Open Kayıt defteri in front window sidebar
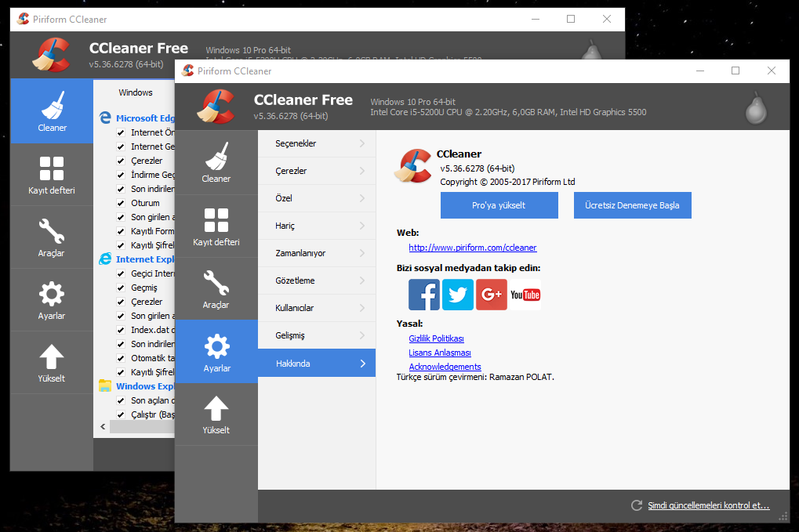Screen dimensions: 799x532 point(216,226)
